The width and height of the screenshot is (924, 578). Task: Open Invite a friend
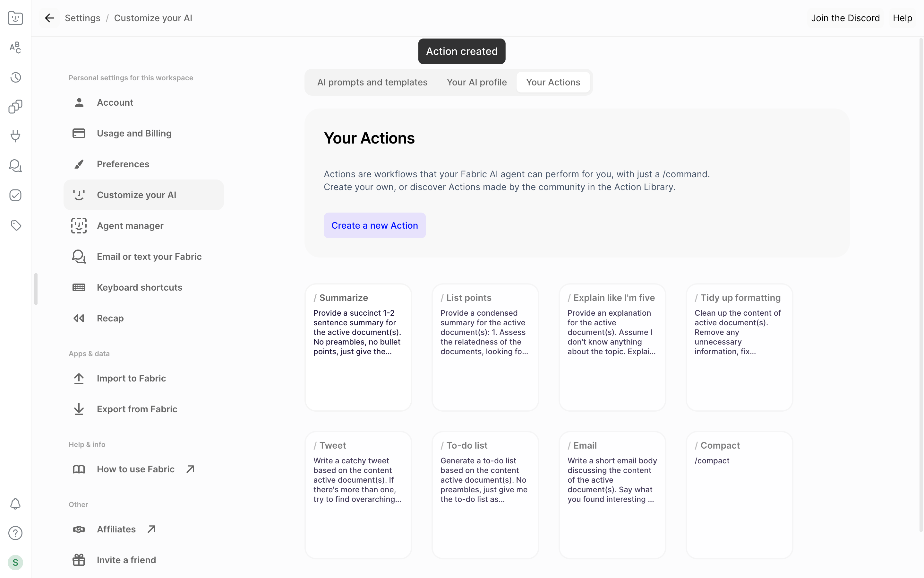click(x=143, y=560)
